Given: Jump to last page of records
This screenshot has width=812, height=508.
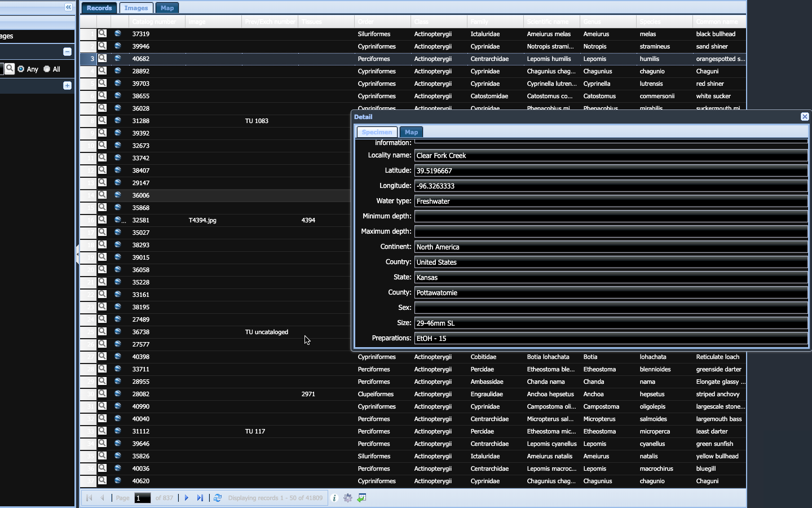Looking at the screenshot, I should point(200,498).
